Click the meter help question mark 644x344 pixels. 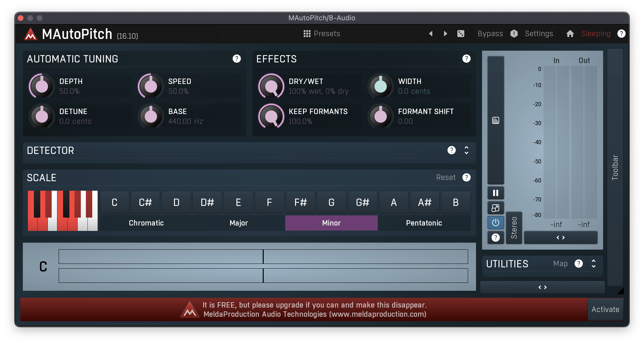tap(496, 238)
